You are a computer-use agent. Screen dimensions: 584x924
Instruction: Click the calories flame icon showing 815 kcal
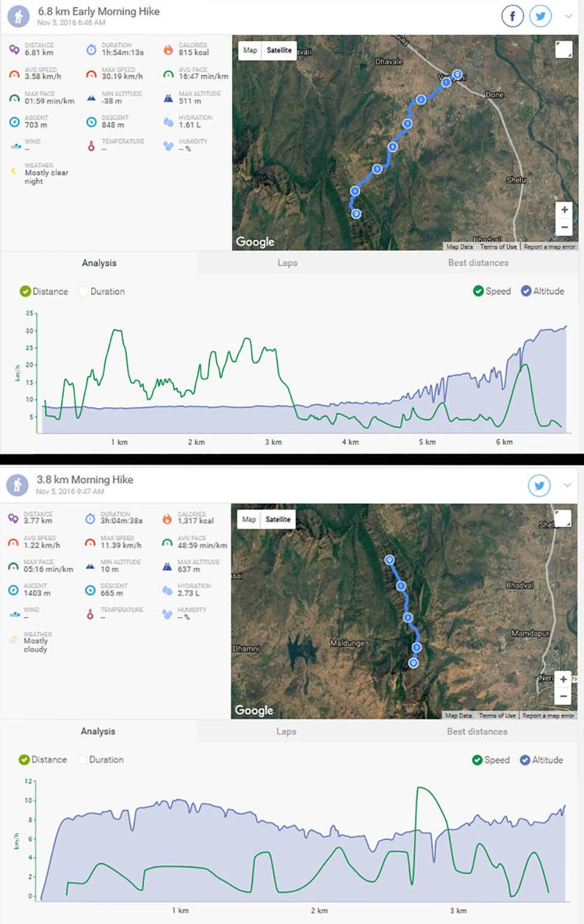click(168, 49)
